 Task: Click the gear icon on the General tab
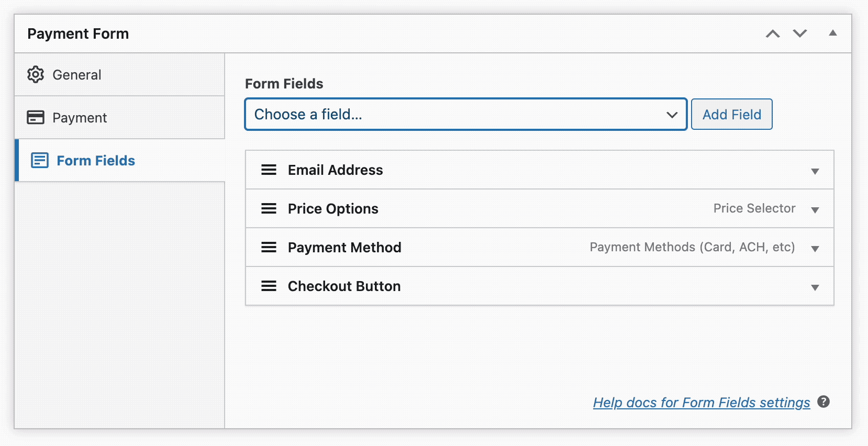(x=35, y=74)
